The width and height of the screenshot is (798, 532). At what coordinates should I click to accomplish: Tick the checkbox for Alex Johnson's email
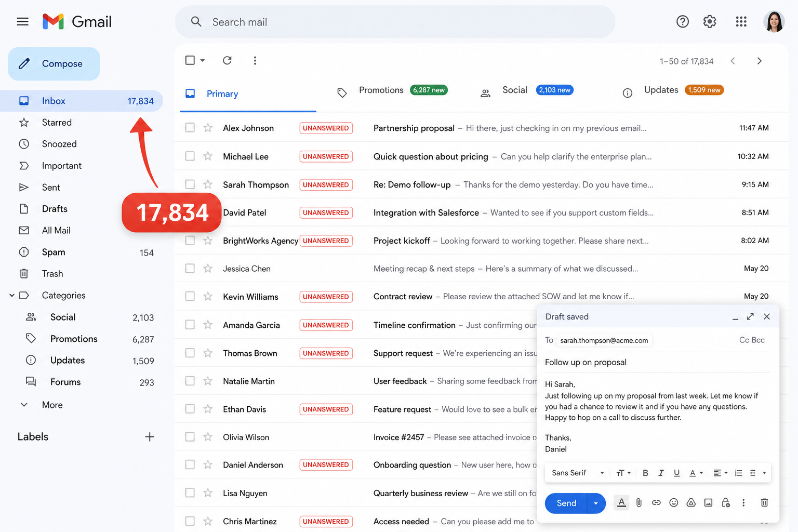(x=190, y=127)
